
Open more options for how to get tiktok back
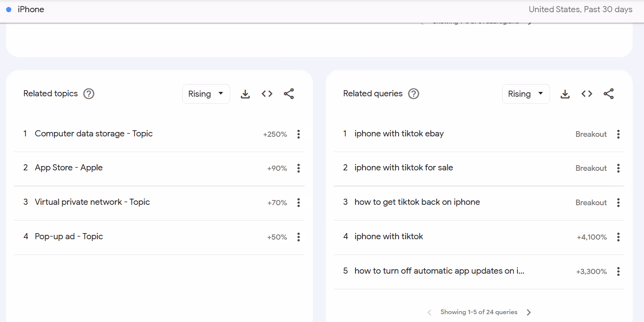click(618, 203)
